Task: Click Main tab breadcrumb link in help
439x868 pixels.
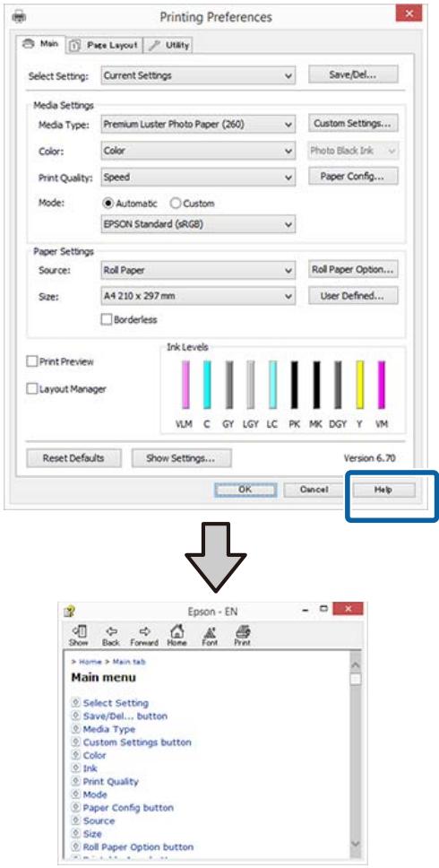Action: point(129,662)
